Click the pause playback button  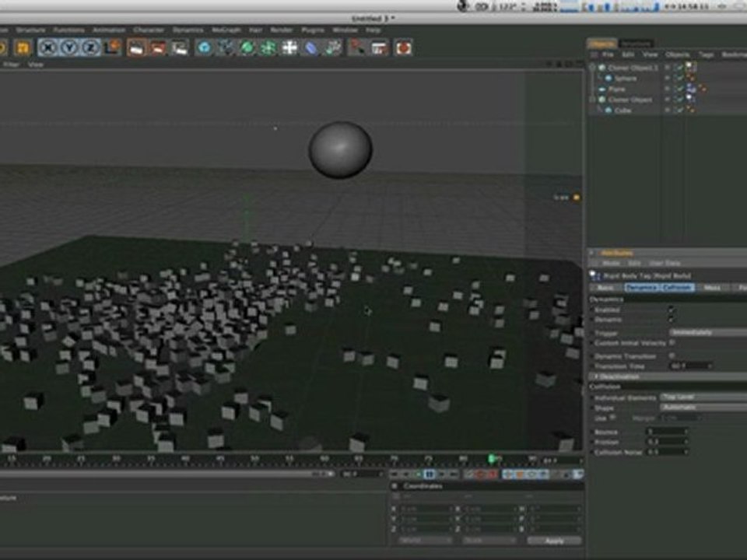[430, 474]
